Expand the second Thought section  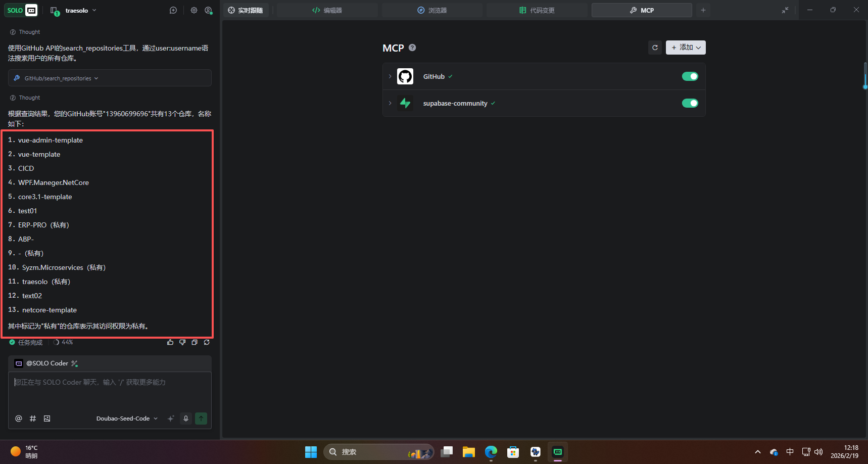(x=25, y=98)
